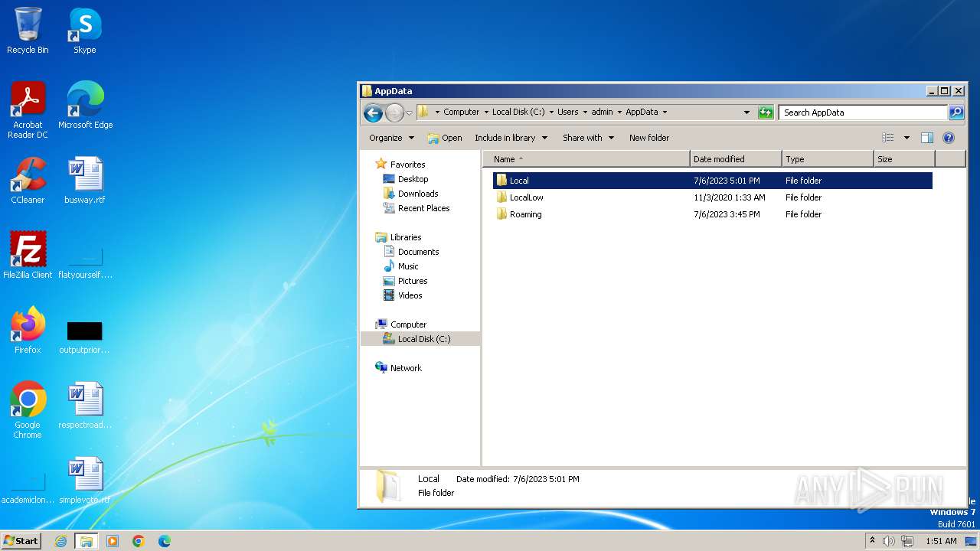The image size is (980, 551).
Task: Select Recent Places in navigation pane
Action: coord(423,208)
